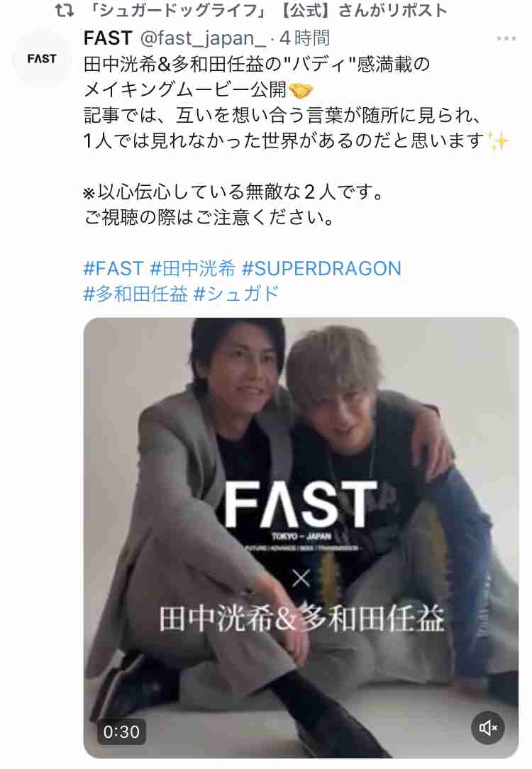Unmute the video with the speaker icon

[x=488, y=728]
